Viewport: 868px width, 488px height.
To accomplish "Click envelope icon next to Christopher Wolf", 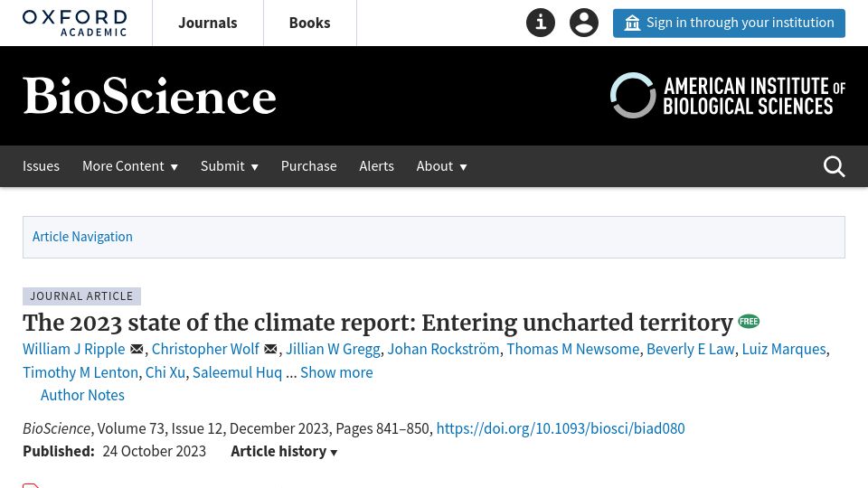I will (x=270, y=349).
